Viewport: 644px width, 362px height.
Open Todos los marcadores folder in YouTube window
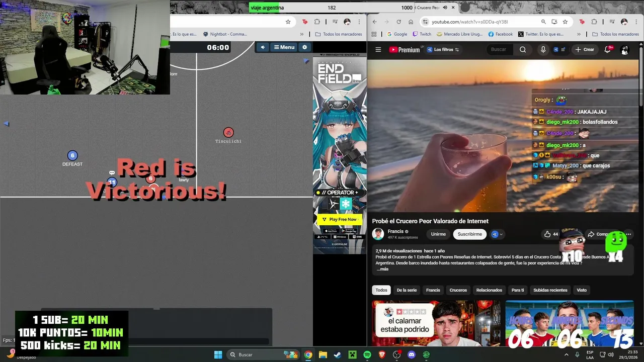point(615,34)
